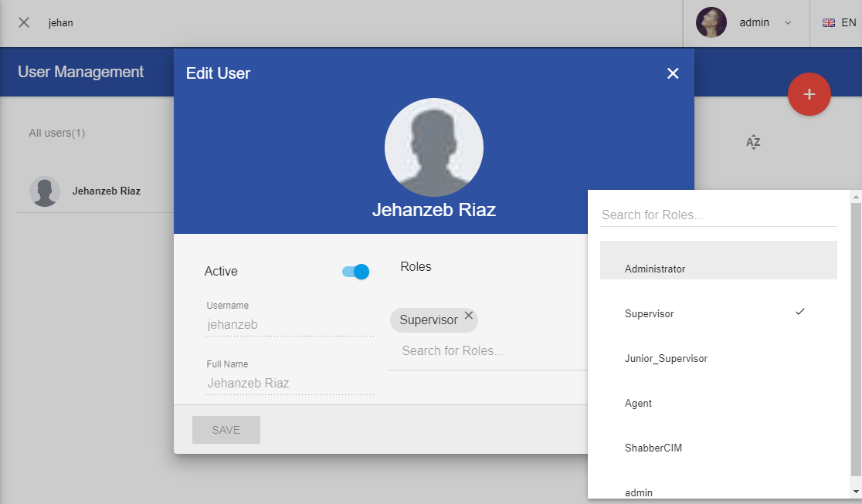
Task: Deselect the checked Supervisor role option
Action: click(718, 313)
